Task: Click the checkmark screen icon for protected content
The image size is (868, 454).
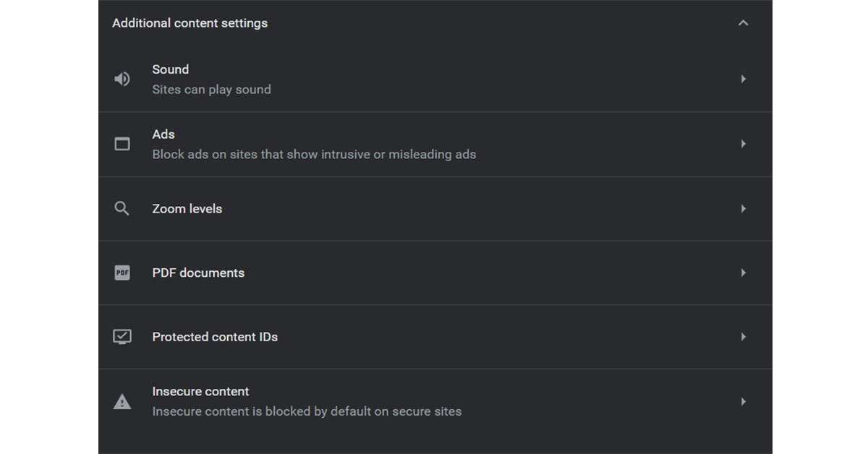Action: 122,336
